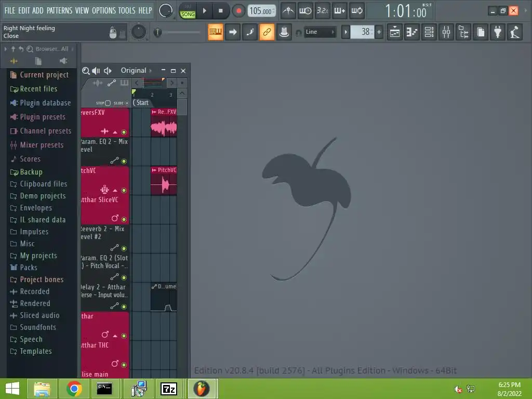Viewport: 532px width, 399px height.
Task: Click the Stop button in transport
Action: click(220, 11)
